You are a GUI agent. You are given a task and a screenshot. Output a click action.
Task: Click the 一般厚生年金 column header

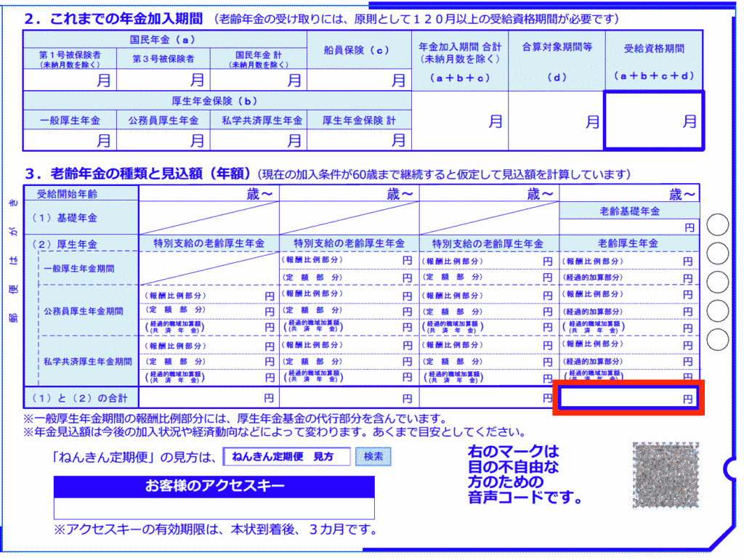click(x=70, y=121)
